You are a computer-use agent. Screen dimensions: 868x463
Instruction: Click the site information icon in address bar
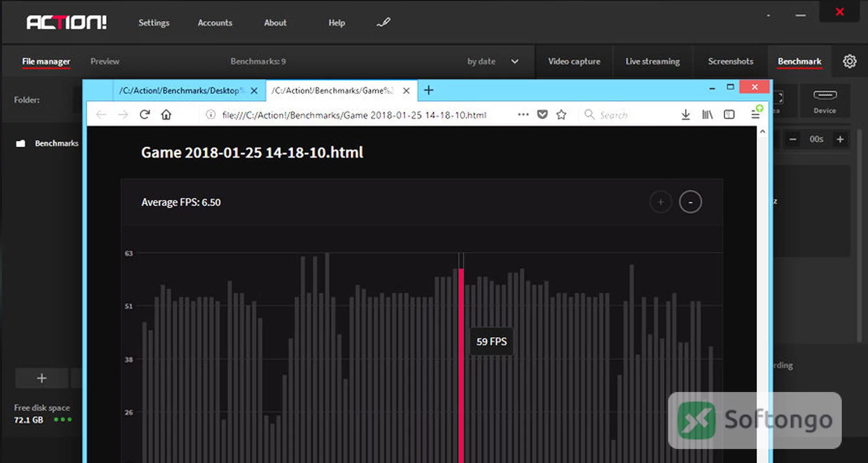tap(211, 114)
